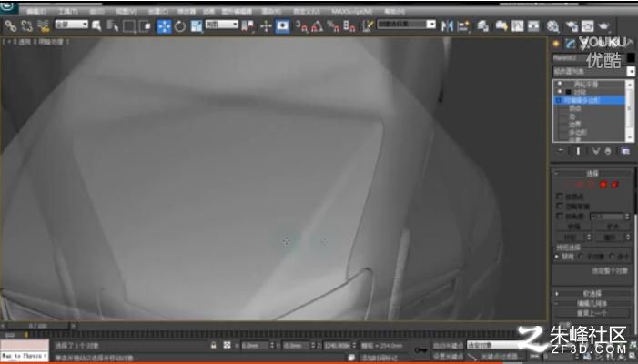Screen dimensions: 638x364
Task: Open the Modifier List dropdown
Action: (x=593, y=71)
